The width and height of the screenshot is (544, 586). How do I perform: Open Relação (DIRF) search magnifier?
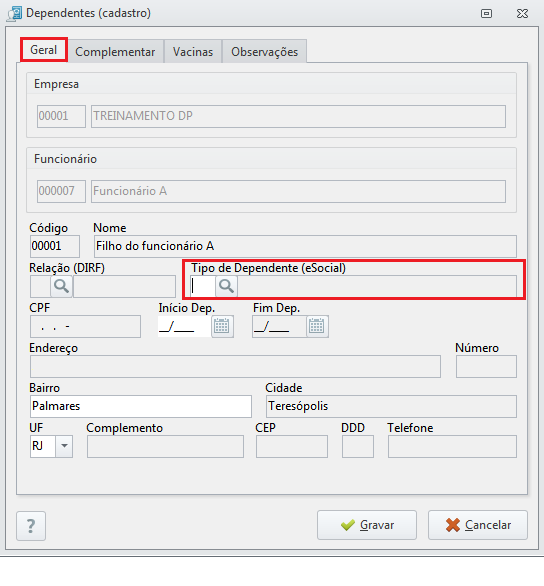point(61,286)
